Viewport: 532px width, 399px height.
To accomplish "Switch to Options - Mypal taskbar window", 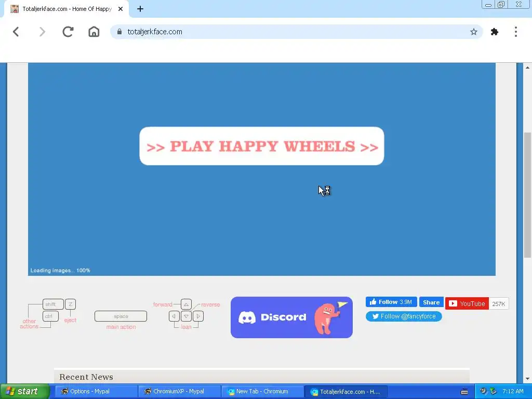I will point(96,391).
